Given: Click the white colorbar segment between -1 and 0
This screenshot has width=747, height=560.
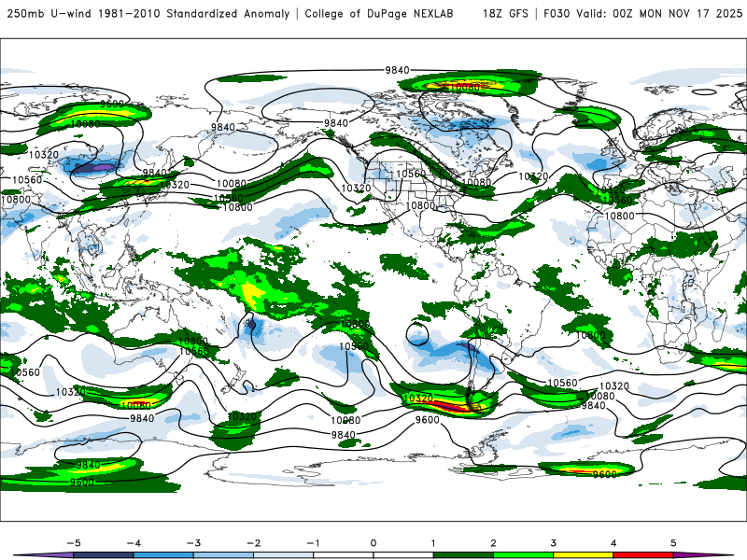Looking at the screenshot, I should [x=343, y=555].
